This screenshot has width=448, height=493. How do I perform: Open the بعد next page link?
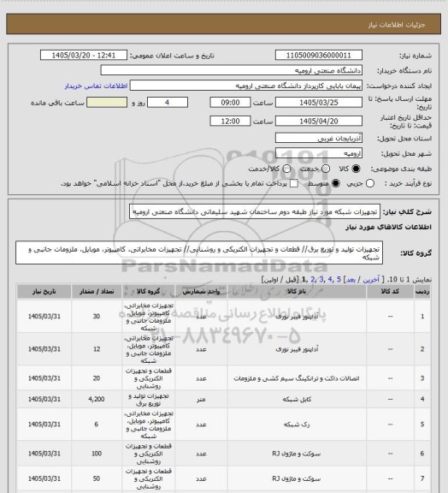pos(351,279)
